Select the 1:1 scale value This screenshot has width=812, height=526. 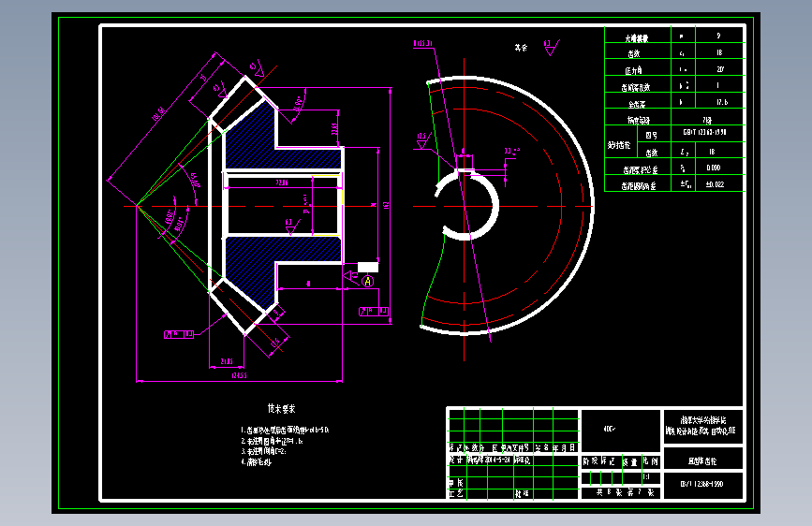pos(646,476)
